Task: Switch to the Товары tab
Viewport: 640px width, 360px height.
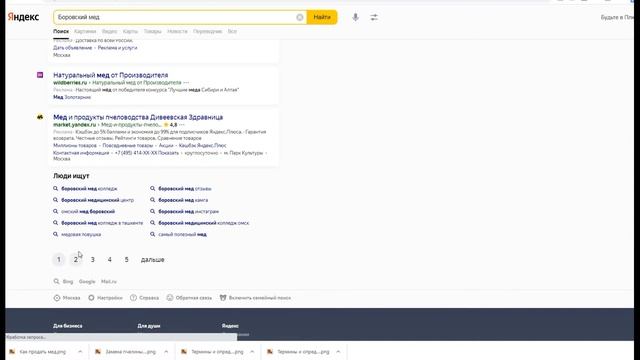Action: click(153, 31)
